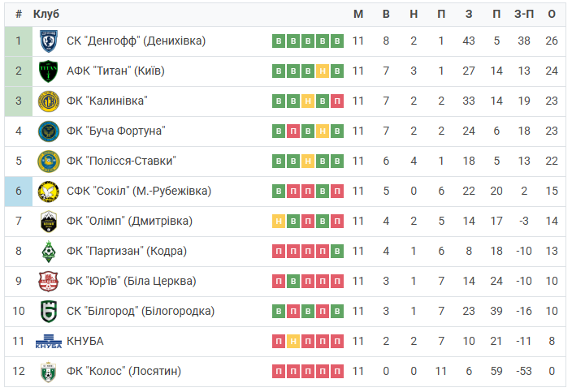This screenshot has height=392, width=572.
Task: Click the ФК "Калинівка" club crest
Action: [x=49, y=101]
